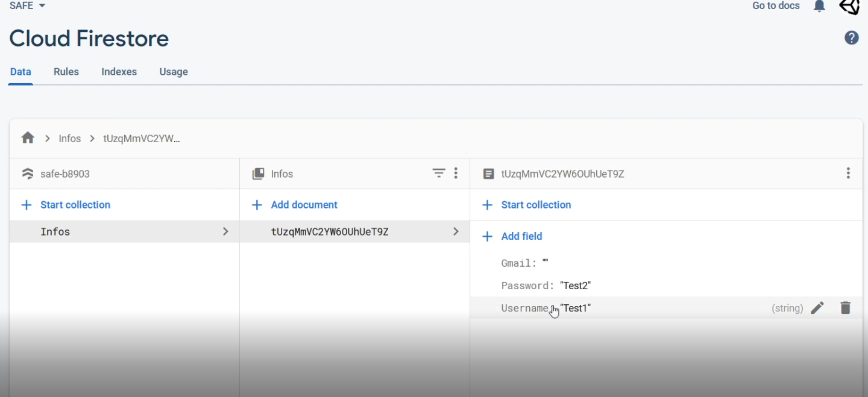The width and height of the screenshot is (868, 397).
Task: Open the notifications bell
Action: click(x=819, y=6)
